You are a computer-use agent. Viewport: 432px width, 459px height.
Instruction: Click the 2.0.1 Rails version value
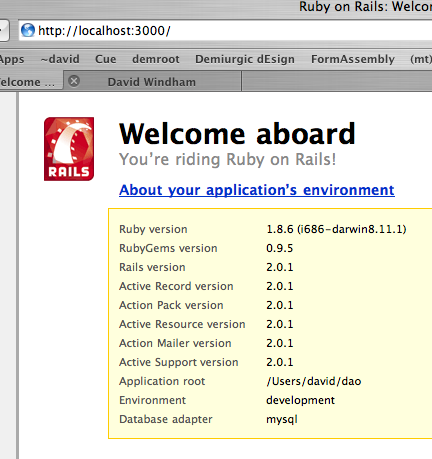click(280, 267)
